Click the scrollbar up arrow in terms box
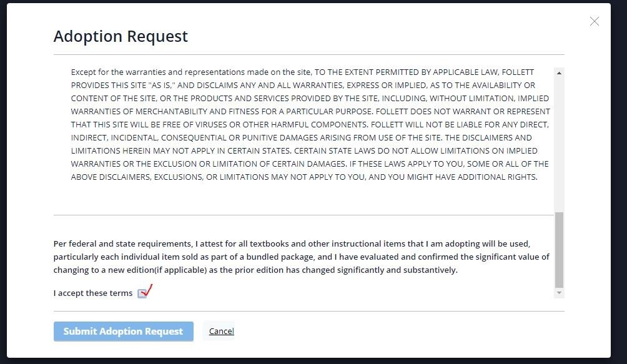The width and height of the screenshot is (627, 364). pos(559,72)
